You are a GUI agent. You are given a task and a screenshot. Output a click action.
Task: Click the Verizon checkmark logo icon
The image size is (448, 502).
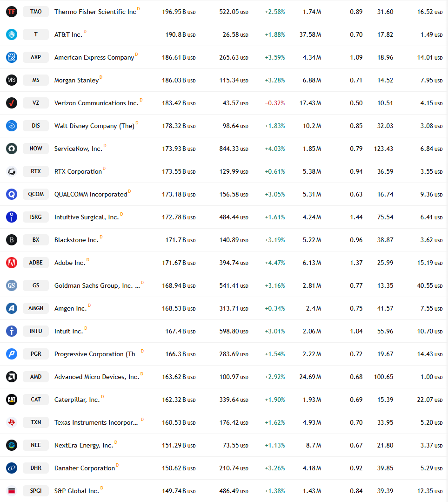coord(12,103)
